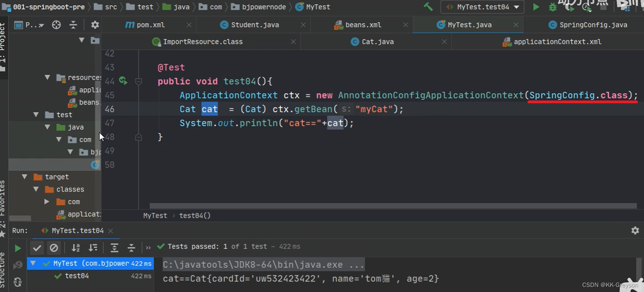
Task: Start debugging with the green bug icon
Action: (x=553, y=7)
